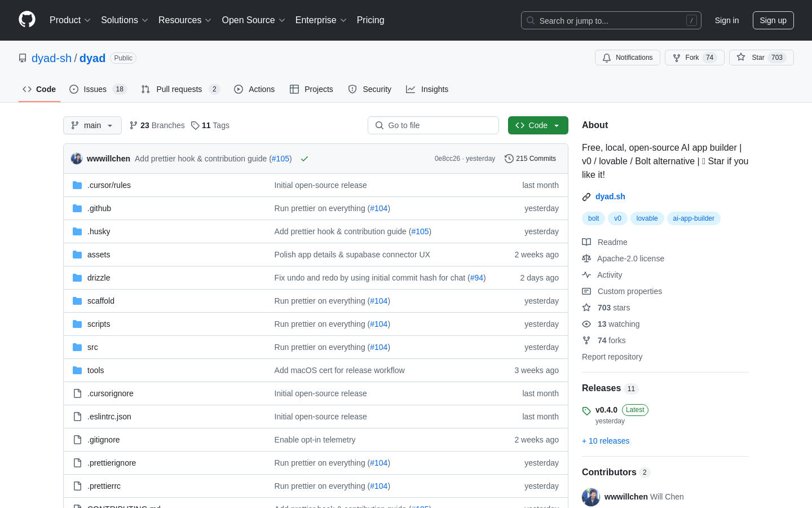Select the Code tab
The height and width of the screenshot is (508, 812).
tap(39, 89)
